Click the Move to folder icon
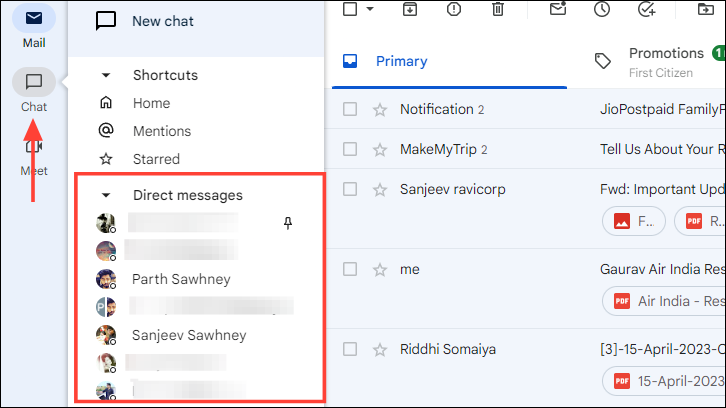The image size is (726, 408). coord(706,9)
